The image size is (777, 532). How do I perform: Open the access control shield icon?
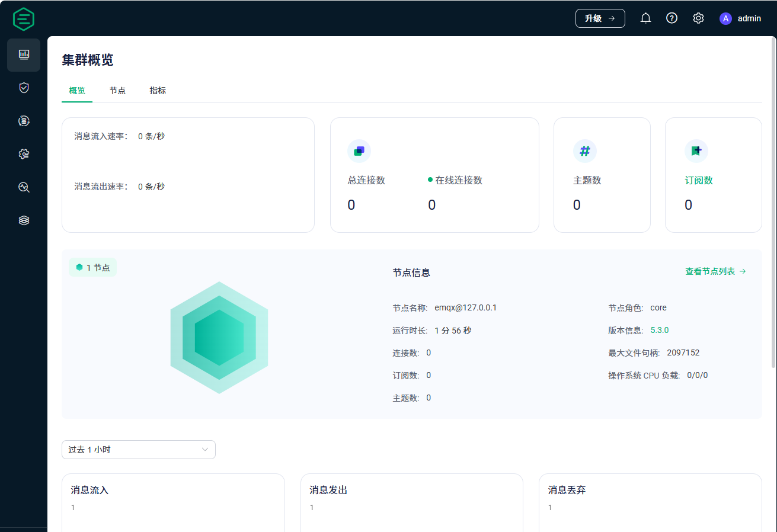click(x=24, y=88)
